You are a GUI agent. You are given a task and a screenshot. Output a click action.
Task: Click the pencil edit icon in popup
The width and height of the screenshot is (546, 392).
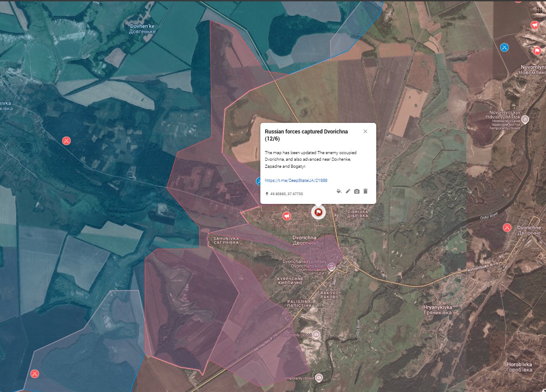pyautogui.click(x=348, y=191)
